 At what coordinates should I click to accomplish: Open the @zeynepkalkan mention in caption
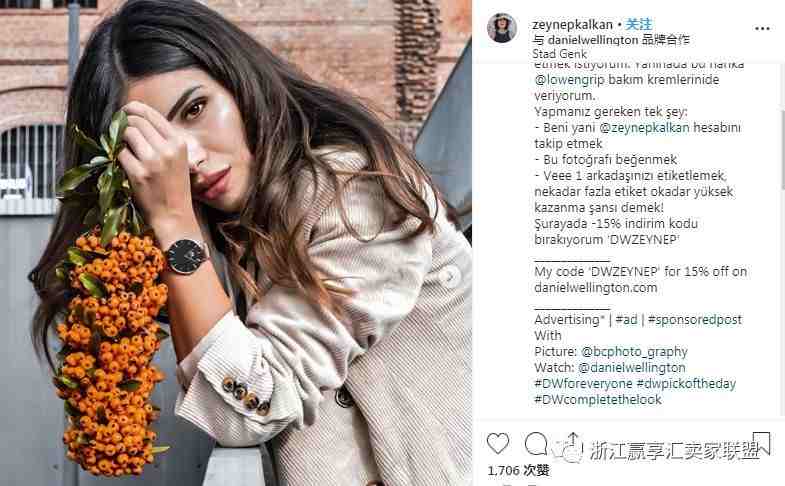click(644, 128)
